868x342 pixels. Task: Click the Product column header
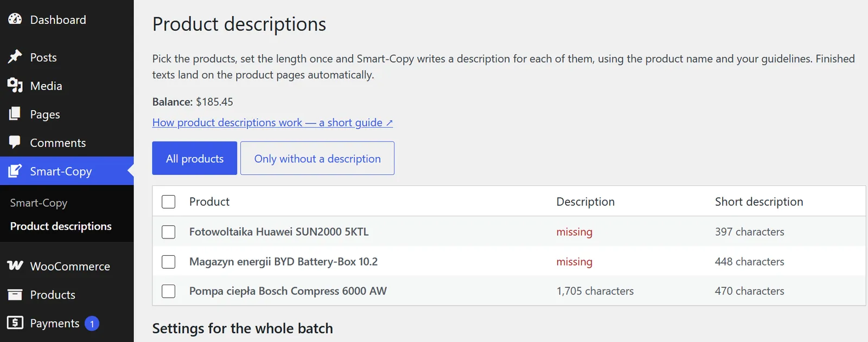209,202
